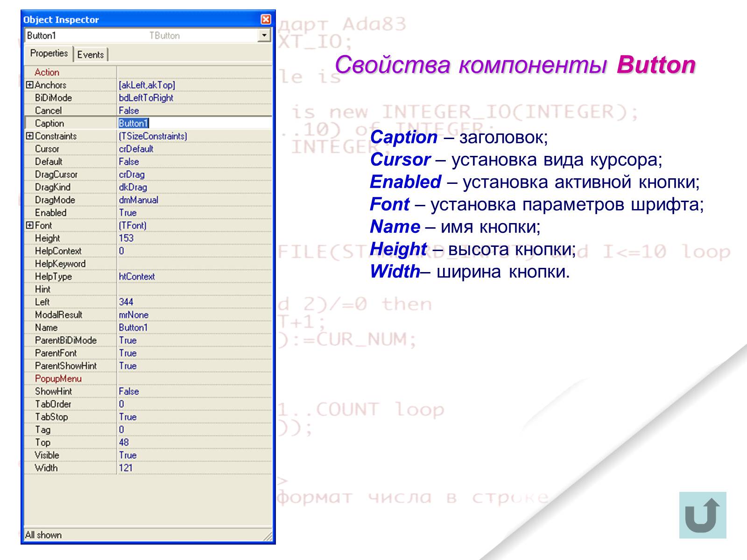Select the PopupMenu property name
747x560 pixels.
click(x=58, y=378)
